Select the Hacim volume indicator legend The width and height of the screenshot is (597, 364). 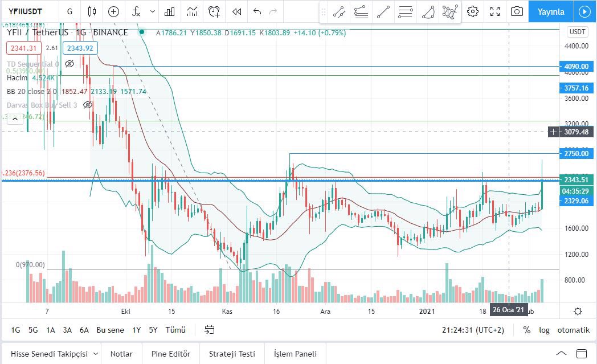click(17, 77)
